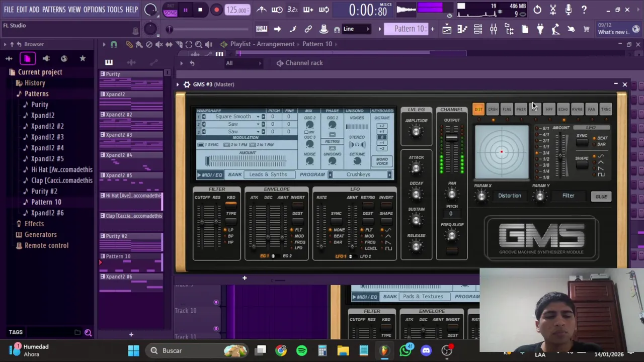
Task: Enable the ECHO effect button
Action: (563, 109)
